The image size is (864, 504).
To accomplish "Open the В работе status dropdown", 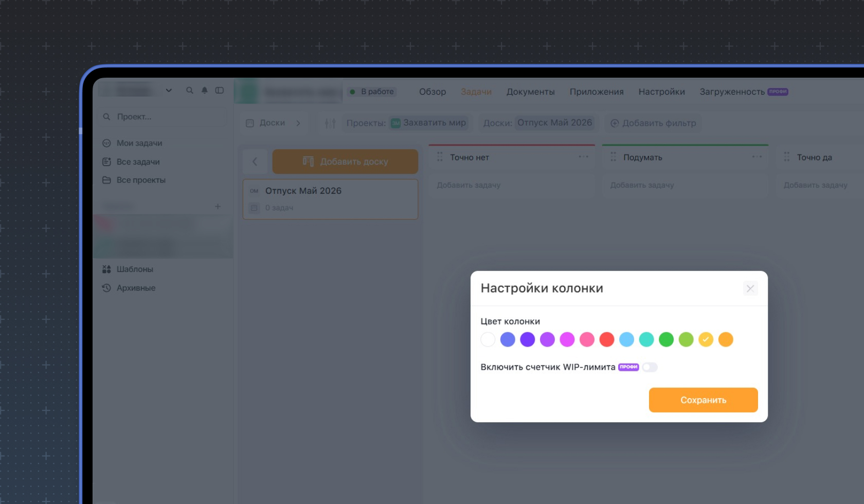I will click(372, 92).
